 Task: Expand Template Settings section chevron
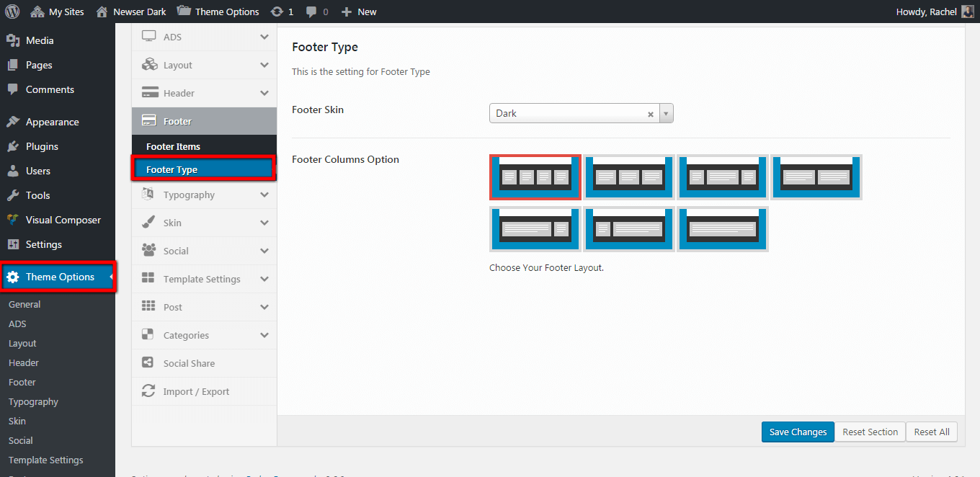pos(264,279)
